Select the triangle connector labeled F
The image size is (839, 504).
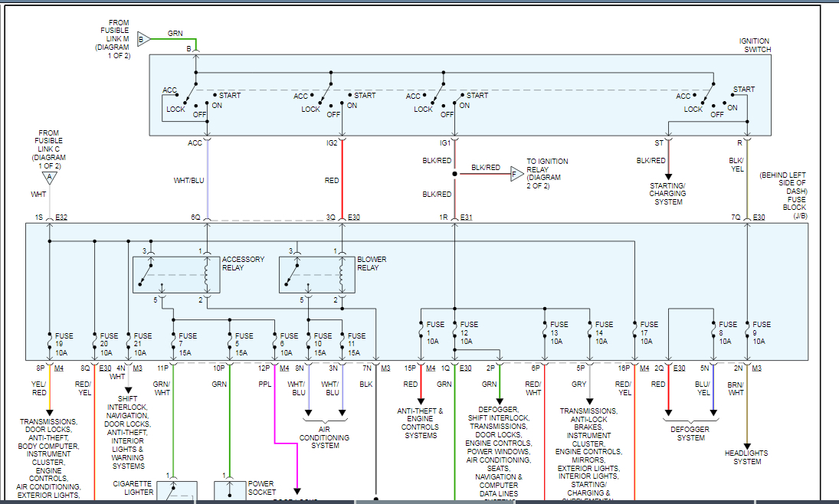click(517, 175)
